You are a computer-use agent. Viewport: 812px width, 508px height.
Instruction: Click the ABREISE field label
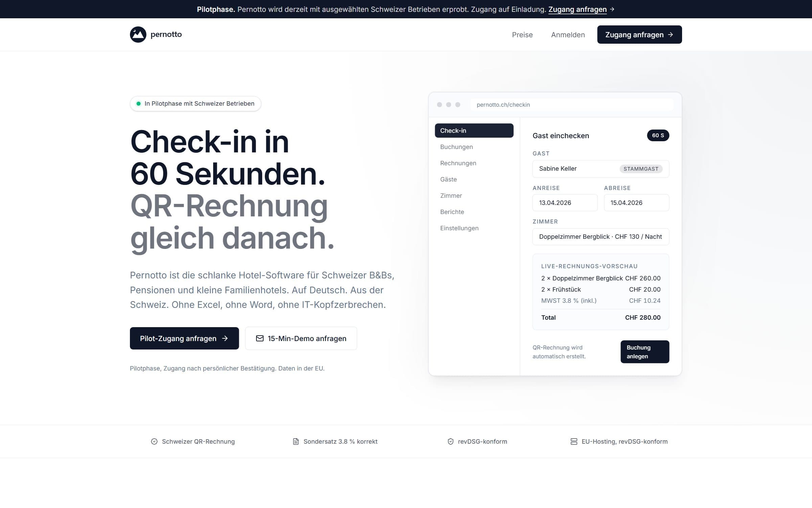[617, 188]
